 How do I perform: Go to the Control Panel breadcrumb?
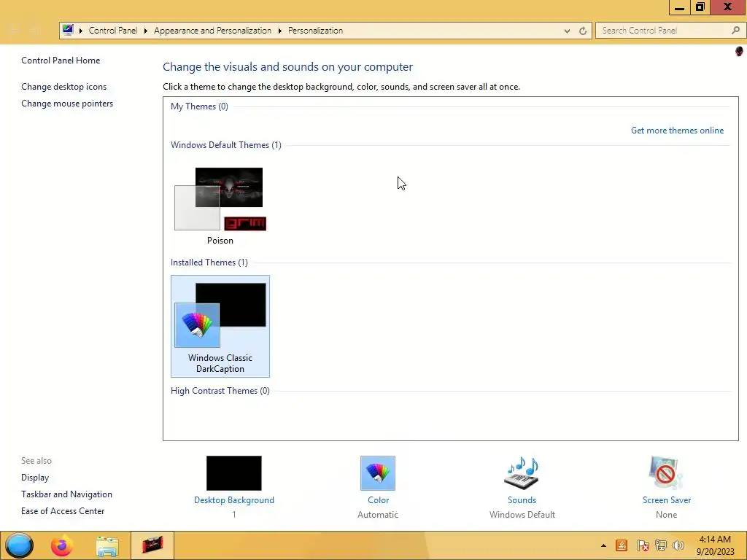click(x=113, y=31)
